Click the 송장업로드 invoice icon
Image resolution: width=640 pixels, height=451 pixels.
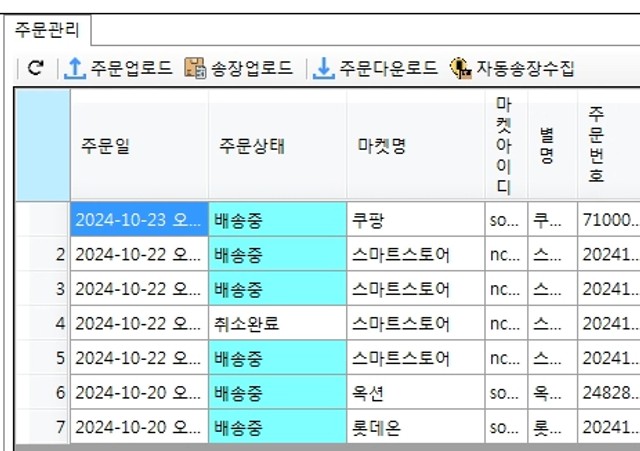click(195, 69)
